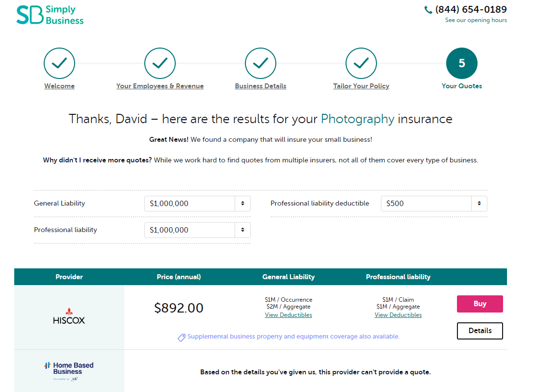Click the Business Details checkmark circle
The image size is (534, 392).
click(x=261, y=63)
